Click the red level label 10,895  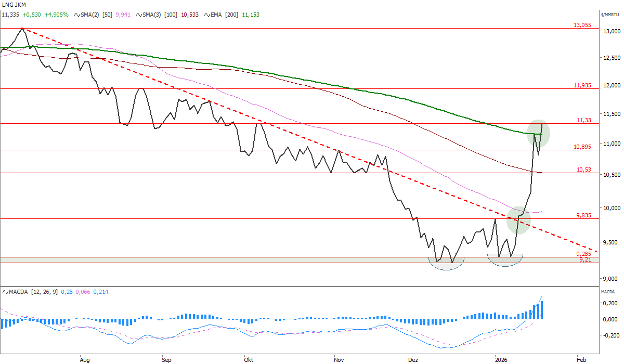click(582, 147)
